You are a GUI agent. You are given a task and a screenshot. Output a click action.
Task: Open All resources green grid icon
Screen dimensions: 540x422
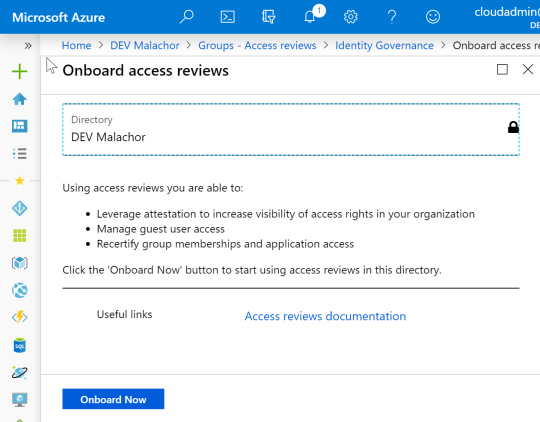[20, 236]
